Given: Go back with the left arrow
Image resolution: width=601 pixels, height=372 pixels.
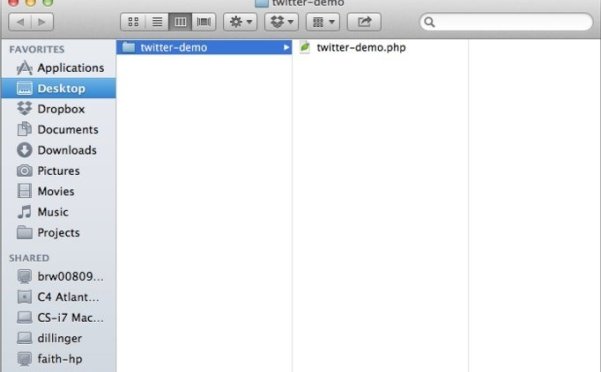Looking at the screenshot, I should coord(20,22).
